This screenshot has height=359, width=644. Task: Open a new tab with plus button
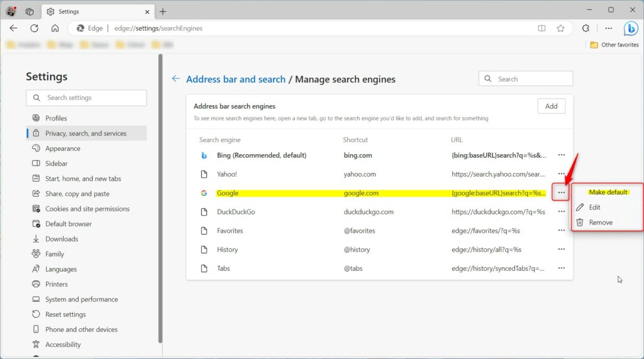point(163,11)
